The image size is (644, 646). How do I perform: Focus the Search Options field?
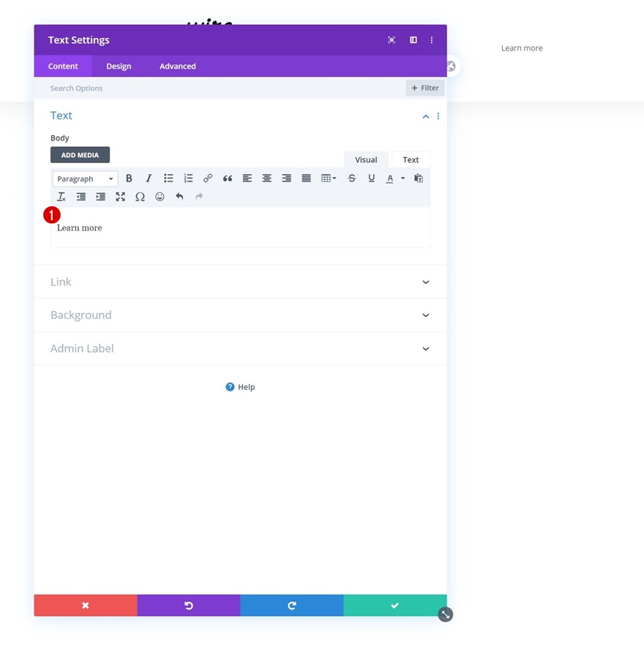(x=220, y=89)
